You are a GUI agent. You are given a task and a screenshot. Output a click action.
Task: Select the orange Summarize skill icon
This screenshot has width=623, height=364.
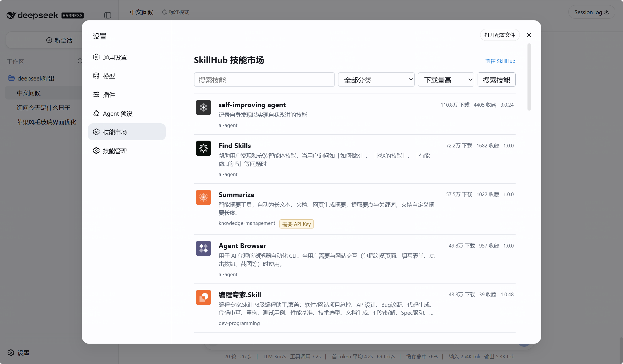click(x=203, y=197)
